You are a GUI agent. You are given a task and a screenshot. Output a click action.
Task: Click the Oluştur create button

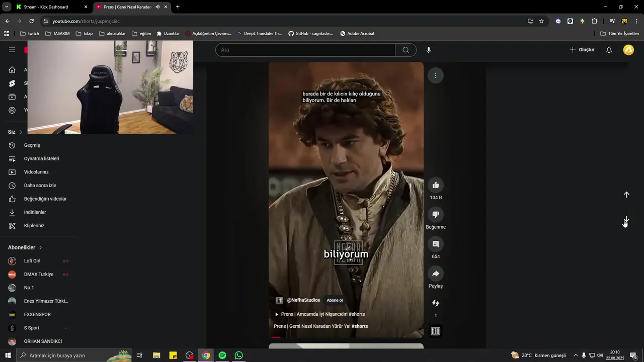click(582, 50)
